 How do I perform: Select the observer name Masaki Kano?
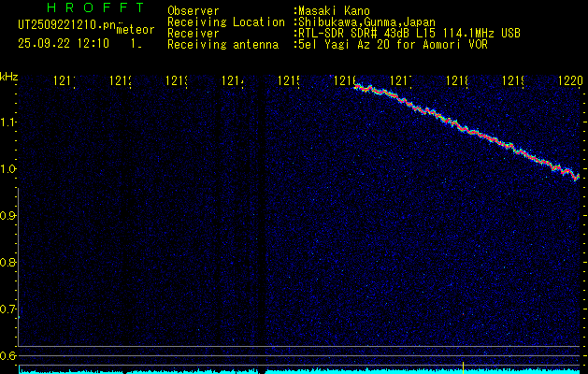tap(334, 10)
